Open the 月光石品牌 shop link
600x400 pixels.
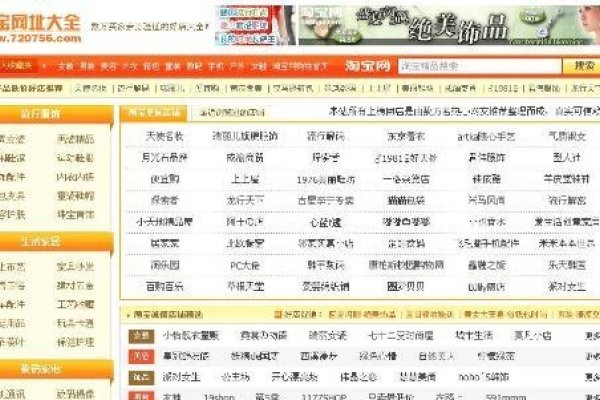pyautogui.click(x=165, y=157)
